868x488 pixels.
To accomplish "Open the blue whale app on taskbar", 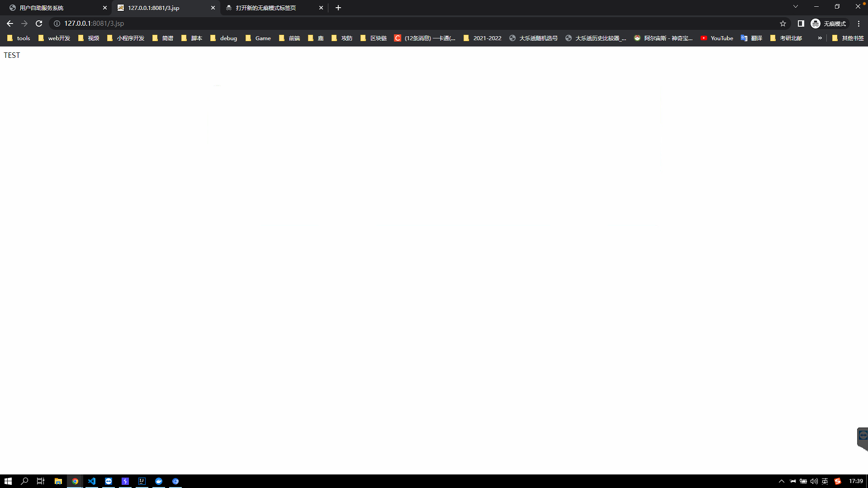I will (x=159, y=481).
